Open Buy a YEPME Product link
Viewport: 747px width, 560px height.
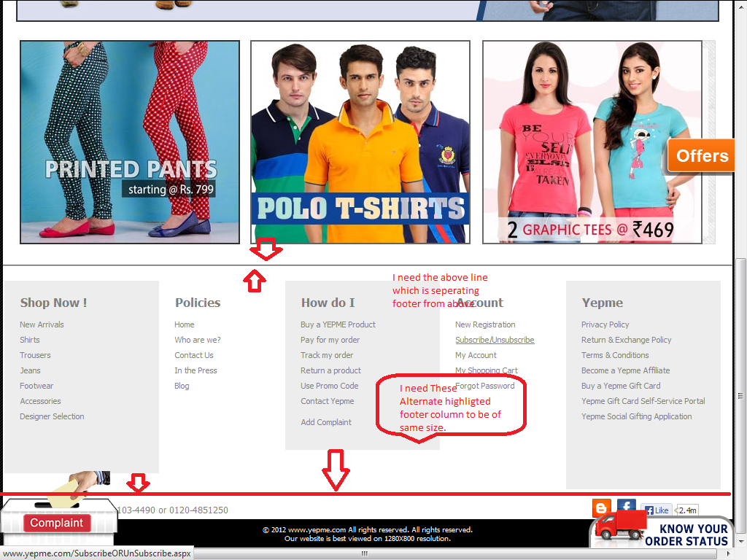338,324
